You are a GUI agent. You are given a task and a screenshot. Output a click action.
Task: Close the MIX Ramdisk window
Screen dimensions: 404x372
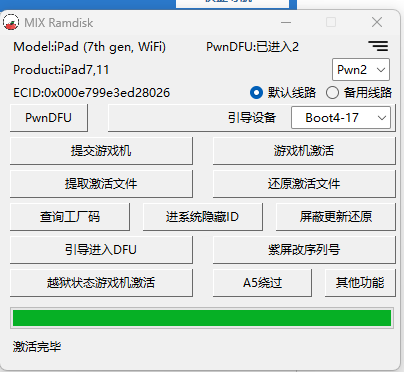[377, 22]
